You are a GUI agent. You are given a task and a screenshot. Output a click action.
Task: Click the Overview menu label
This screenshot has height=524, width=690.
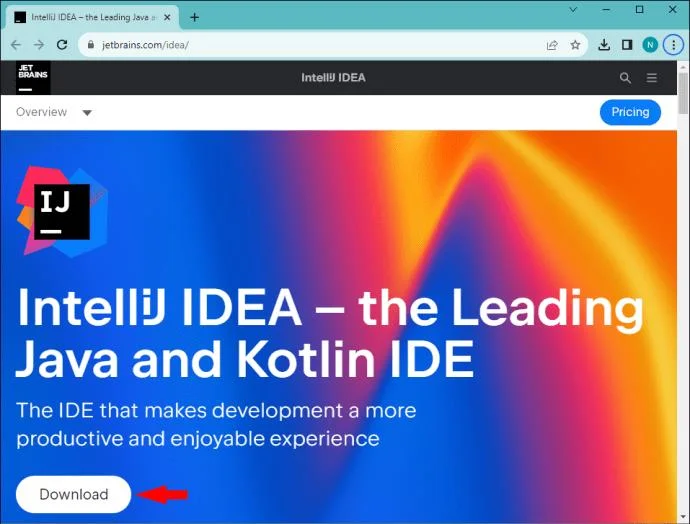coord(41,112)
